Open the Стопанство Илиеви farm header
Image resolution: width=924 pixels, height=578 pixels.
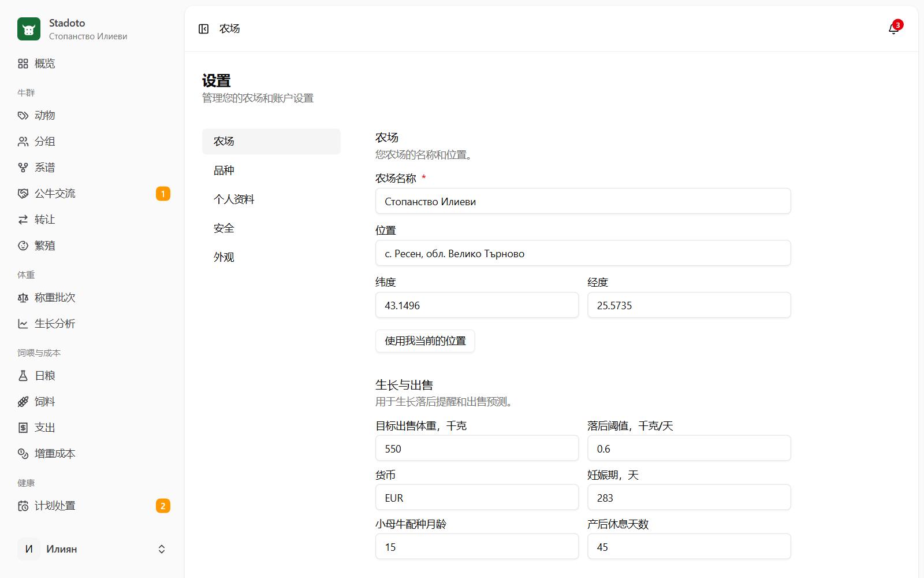pyautogui.click(x=92, y=29)
